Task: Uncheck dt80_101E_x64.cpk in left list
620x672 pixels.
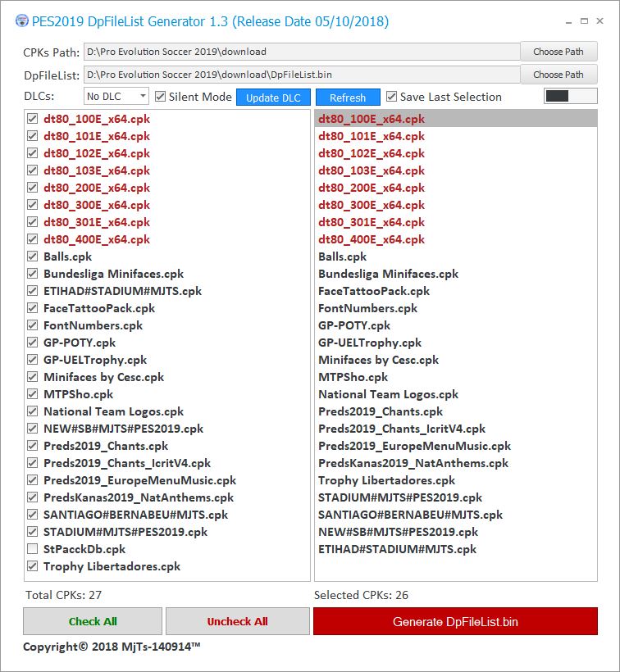Action: [x=32, y=136]
